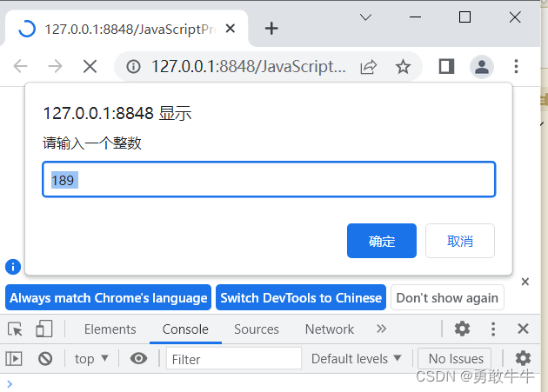Image resolution: width=548 pixels, height=392 pixels.
Task: Open the top JavaScript context dropdown
Action: tap(91, 359)
